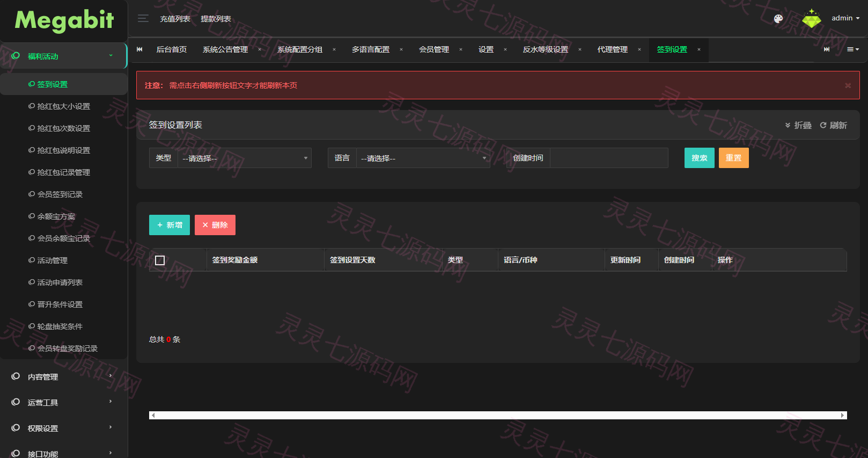Open the tab options menu icon
This screenshot has width=868, height=458.
(853, 49)
